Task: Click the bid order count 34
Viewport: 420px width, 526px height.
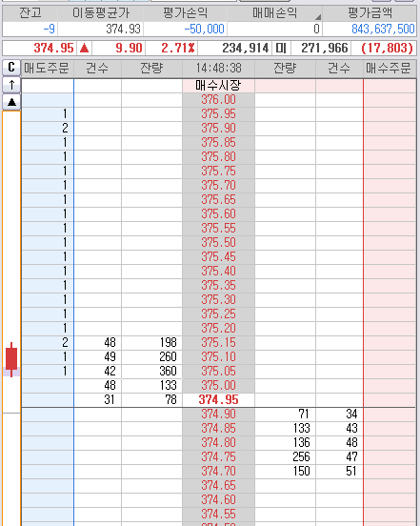Action: click(x=351, y=414)
